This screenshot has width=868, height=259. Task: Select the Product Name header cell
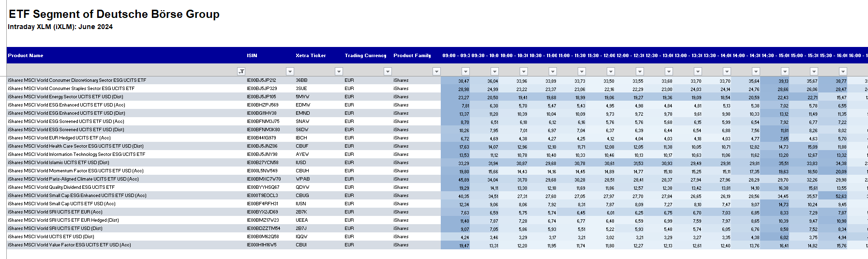[x=126, y=55]
